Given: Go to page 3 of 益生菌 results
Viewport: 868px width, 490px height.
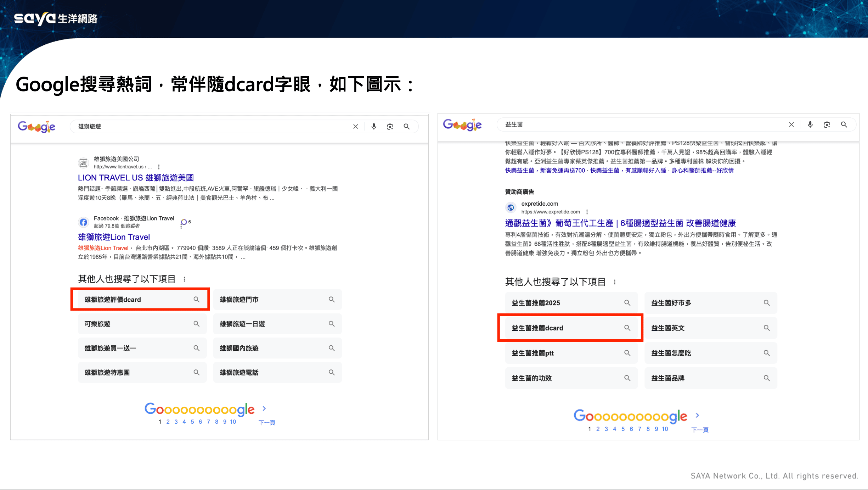Looking at the screenshot, I should (x=606, y=429).
